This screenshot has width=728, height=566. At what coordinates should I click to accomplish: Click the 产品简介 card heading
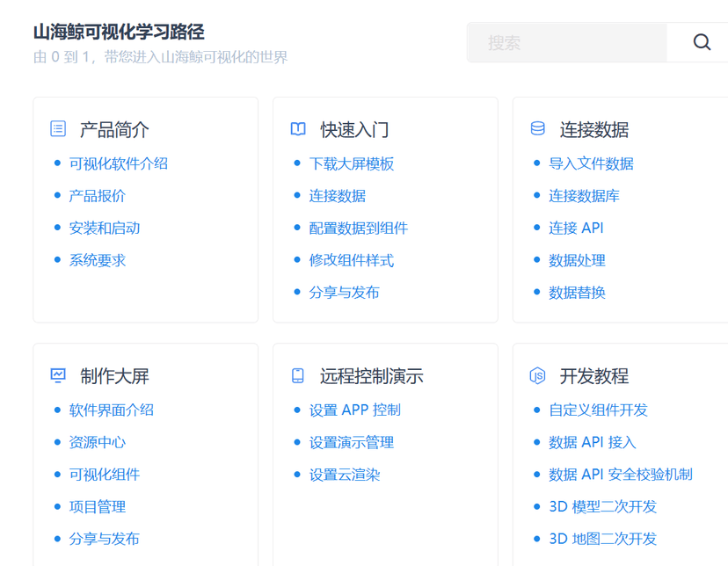(x=114, y=129)
